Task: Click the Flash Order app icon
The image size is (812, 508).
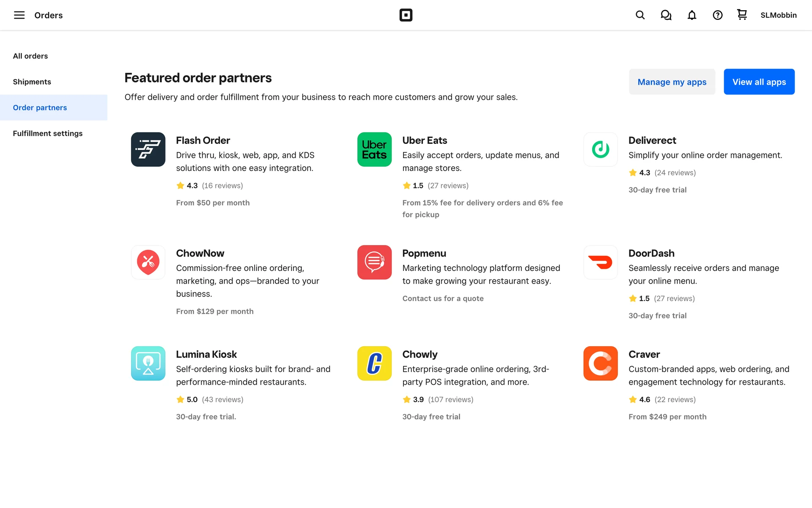Action: [148, 149]
